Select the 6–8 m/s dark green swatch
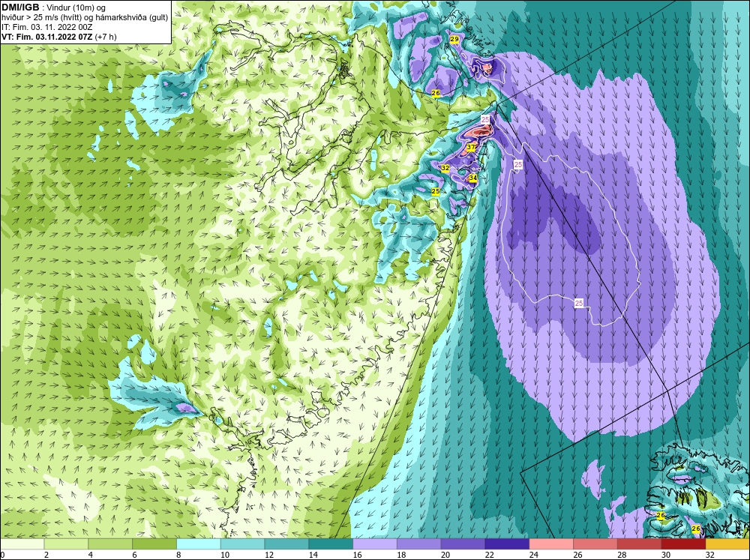 pyautogui.click(x=154, y=544)
